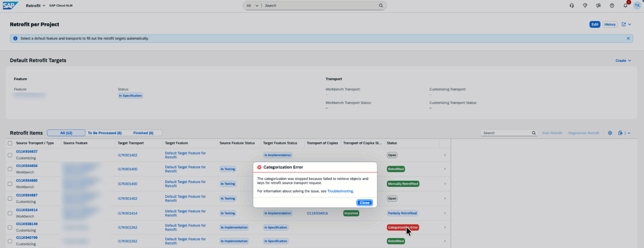Click the error icon in Categorization Error dialog
The height and width of the screenshot is (248, 644).
coord(259,167)
